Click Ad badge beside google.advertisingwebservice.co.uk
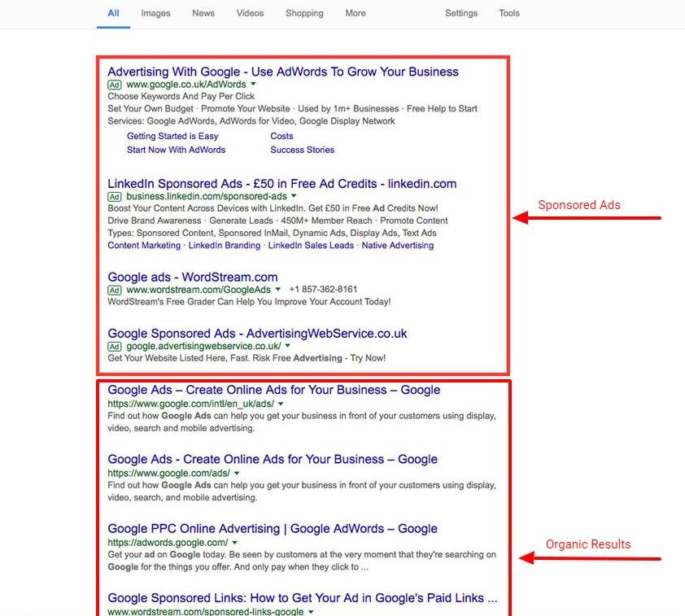This screenshot has width=685, height=616. coord(115,347)
